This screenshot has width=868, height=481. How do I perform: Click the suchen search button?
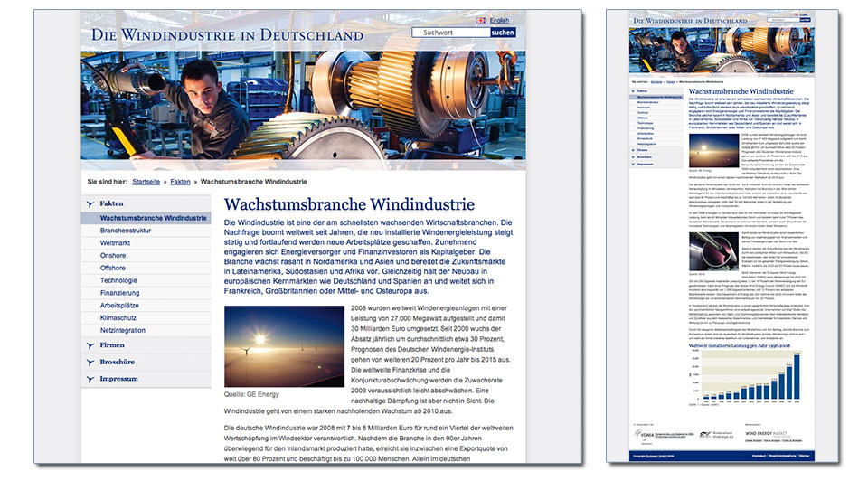pos(503,33)
